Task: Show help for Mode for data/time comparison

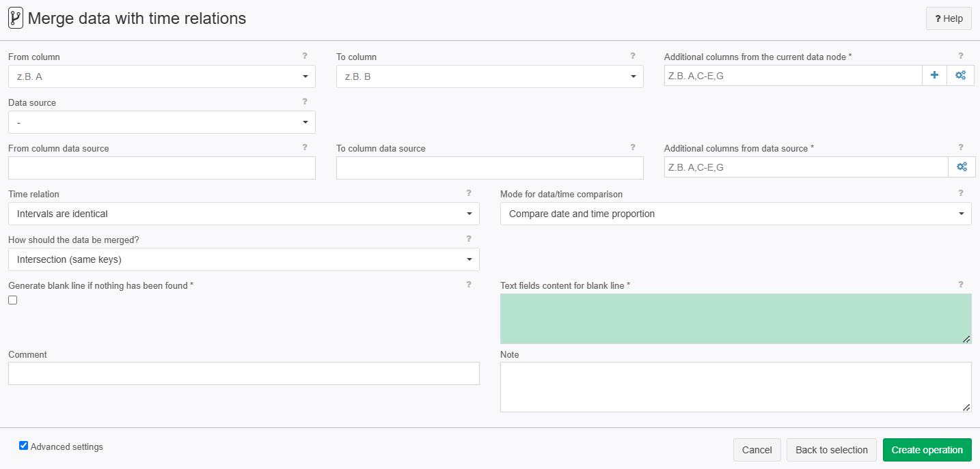Action: [x=961, y=193]
